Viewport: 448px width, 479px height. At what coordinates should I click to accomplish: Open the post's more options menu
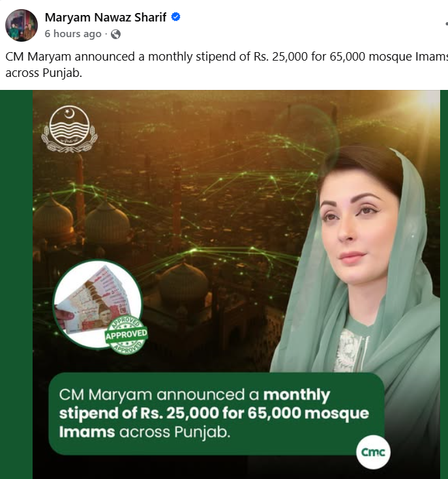[445, 23]
